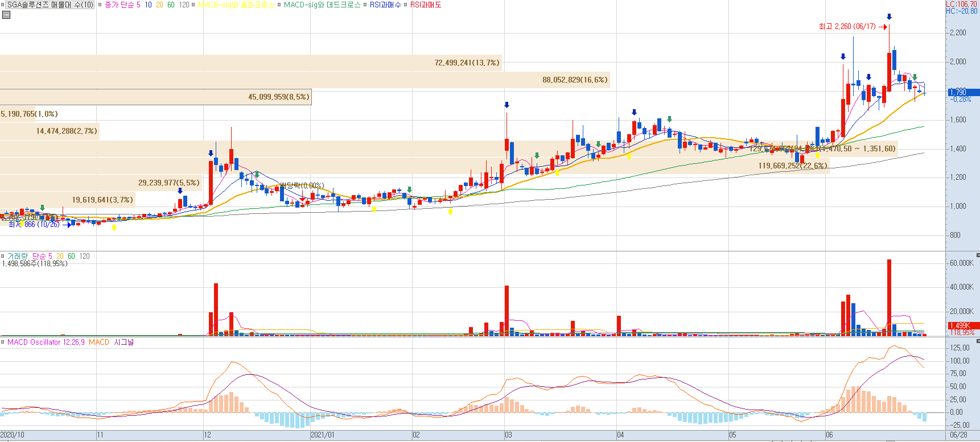Image resolution: width=980 pixels, height=442 pixels.
Task: Click the RSI과매수 legend text
Action: (x=385, y=5)
